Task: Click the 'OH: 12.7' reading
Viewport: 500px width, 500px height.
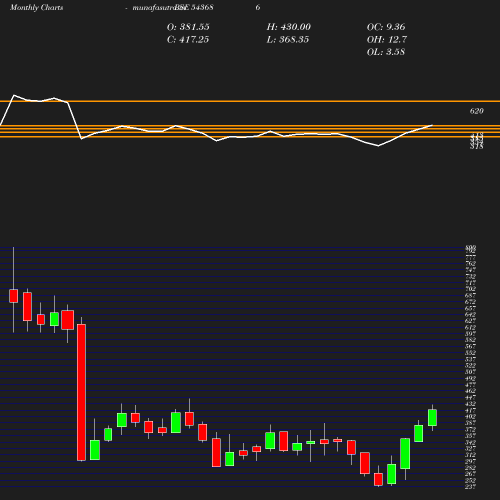Action: (387, 40)
